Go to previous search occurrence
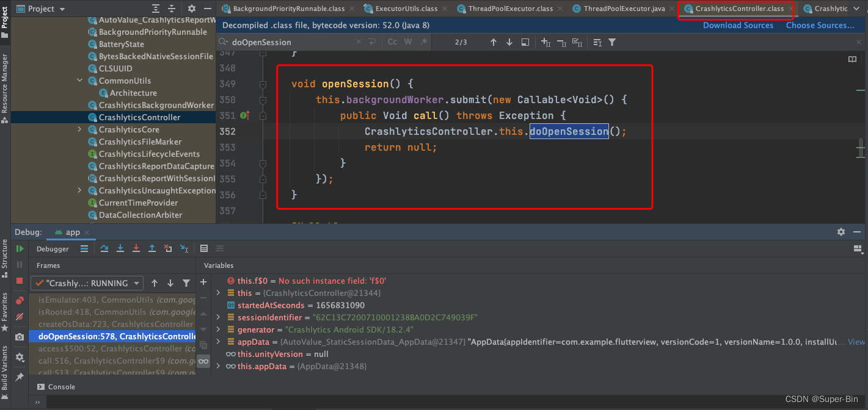Viewport: 868px width, 410px height. click(494, 42)
